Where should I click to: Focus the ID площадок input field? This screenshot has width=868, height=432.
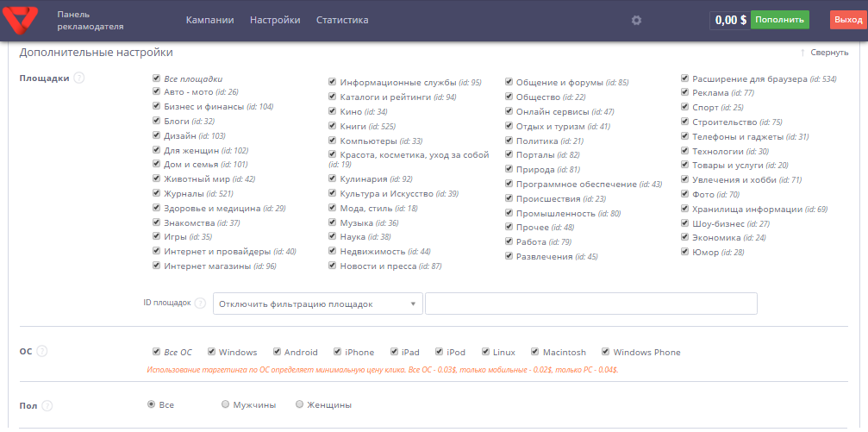tap(590, 304)
